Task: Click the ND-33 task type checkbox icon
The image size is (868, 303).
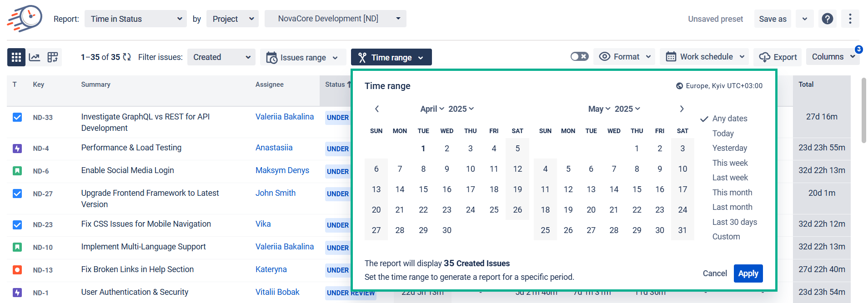Action: point(17,117)
